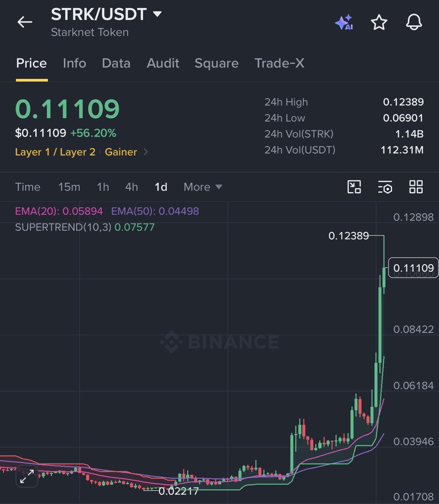The image size is (439, 504).
Task: Open the grid layout icon
Action: pos(416,187)
